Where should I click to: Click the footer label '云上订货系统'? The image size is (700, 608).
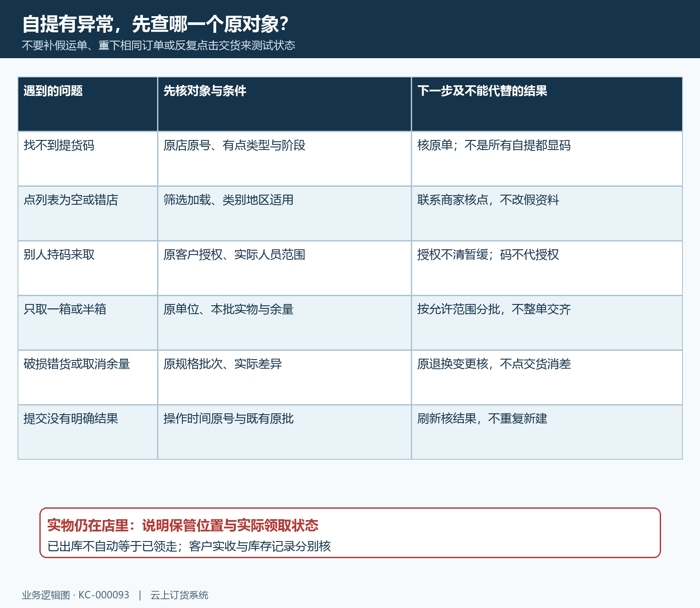(179, 595)
